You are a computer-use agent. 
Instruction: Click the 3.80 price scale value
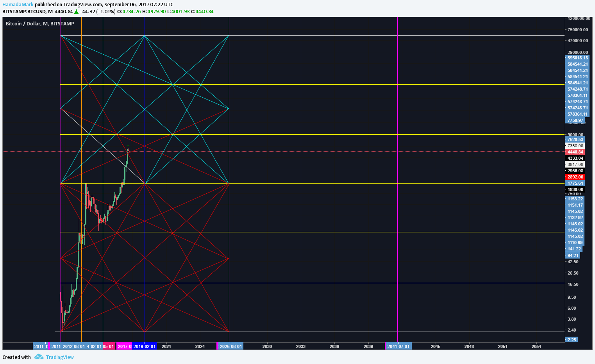pyautogui.click(x=572, y=319)
